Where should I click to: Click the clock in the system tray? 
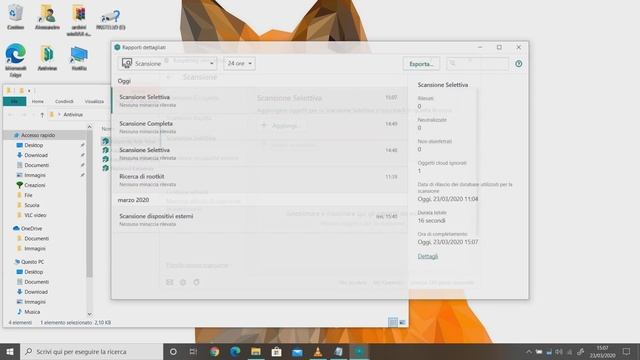pyautogui.click(x=603, y=351)
